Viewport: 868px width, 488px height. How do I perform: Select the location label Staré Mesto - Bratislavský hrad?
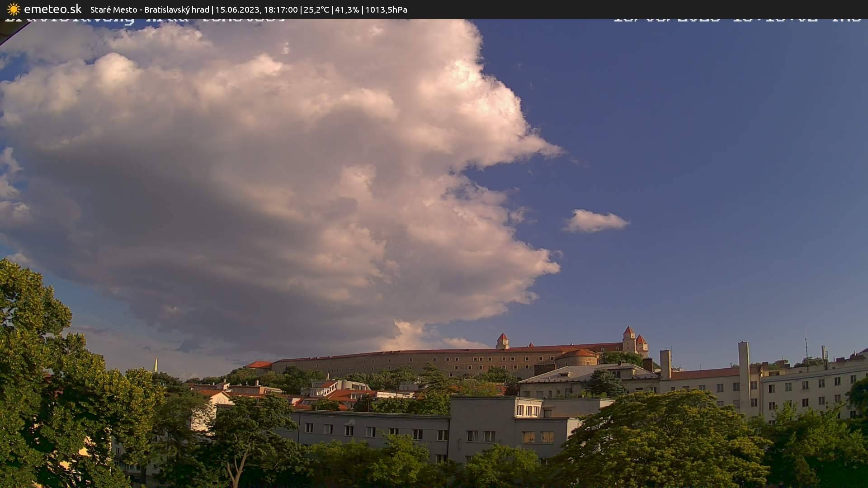[x=149, y=9]
